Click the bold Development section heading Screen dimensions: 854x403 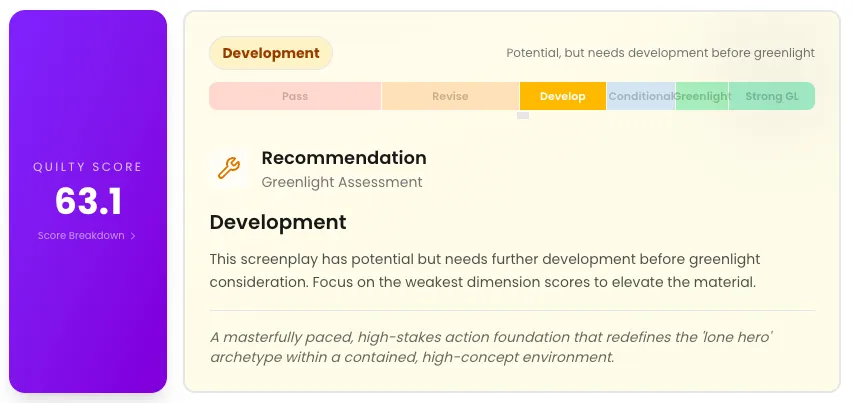pos(278,222)
